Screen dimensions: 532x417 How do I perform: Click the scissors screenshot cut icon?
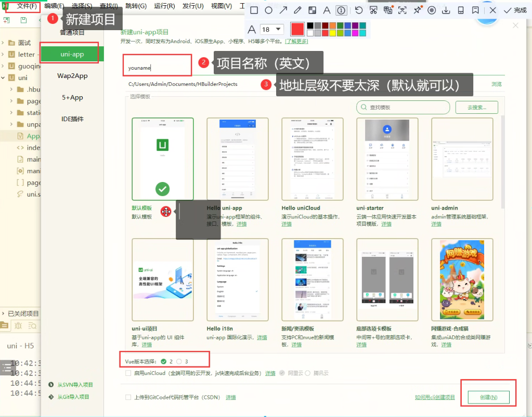(x=373, y=10)
